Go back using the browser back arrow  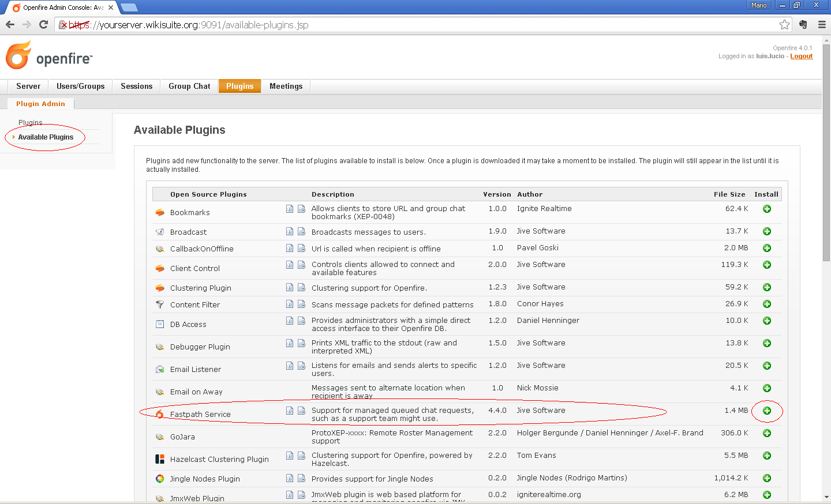click(10, 25)
